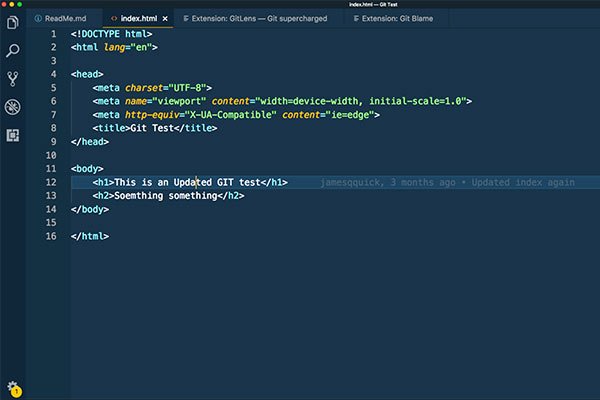Click the closing </html> tag
Screen dimensions: 600x400
(x=90, y=236)
